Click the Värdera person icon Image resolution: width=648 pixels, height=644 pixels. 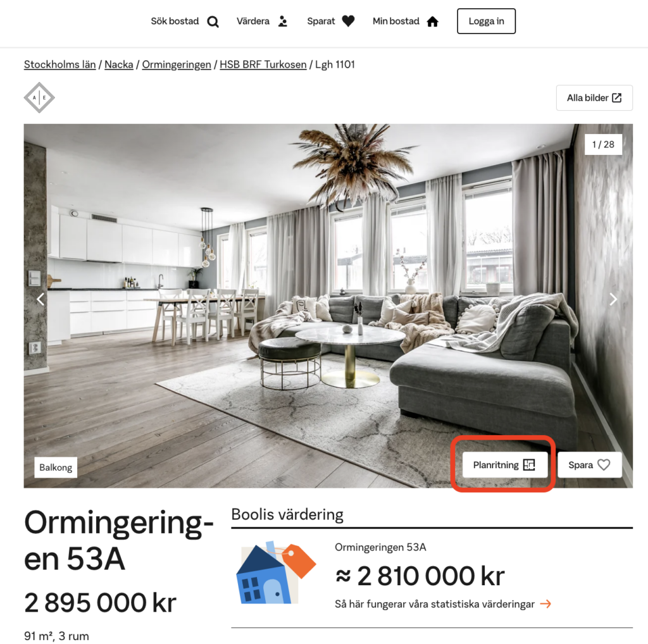coord(283,21)
